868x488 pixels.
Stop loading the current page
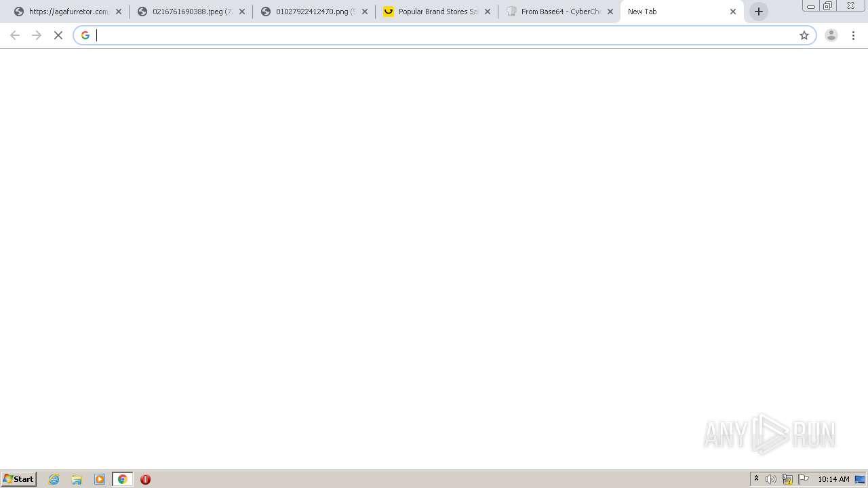click(58, 35)
